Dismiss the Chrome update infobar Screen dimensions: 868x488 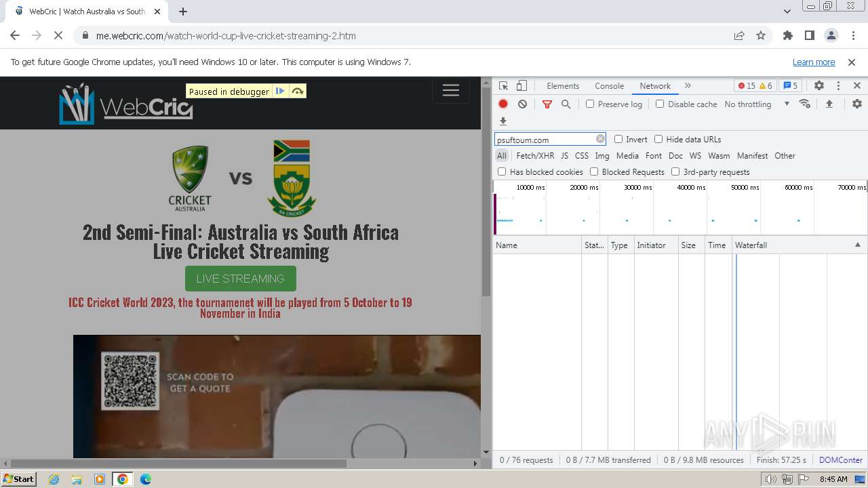pos(852,62)
